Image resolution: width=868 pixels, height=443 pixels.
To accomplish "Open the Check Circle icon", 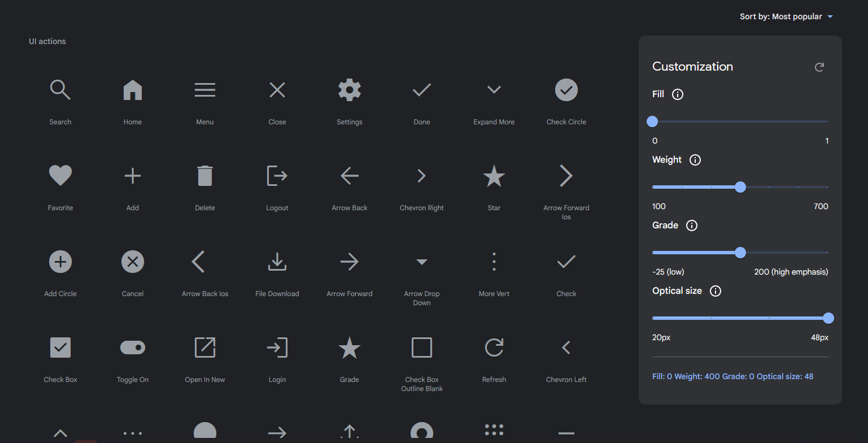I will pos(566,90).
